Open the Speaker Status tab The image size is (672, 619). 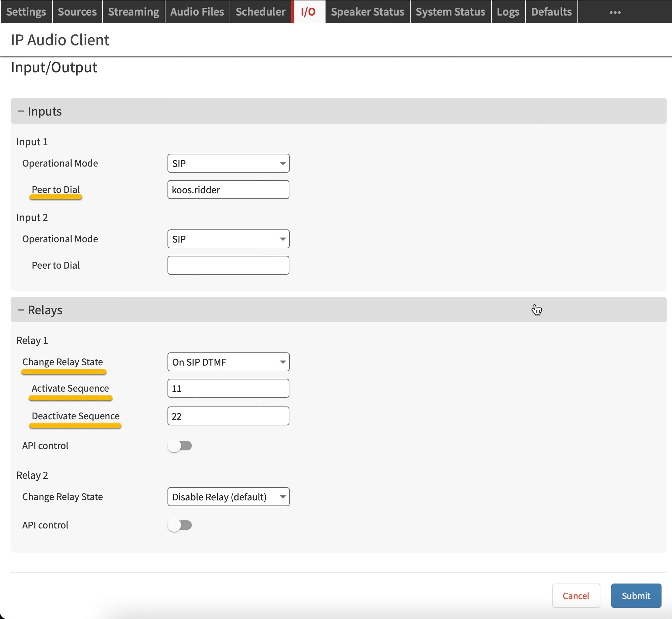368,12
